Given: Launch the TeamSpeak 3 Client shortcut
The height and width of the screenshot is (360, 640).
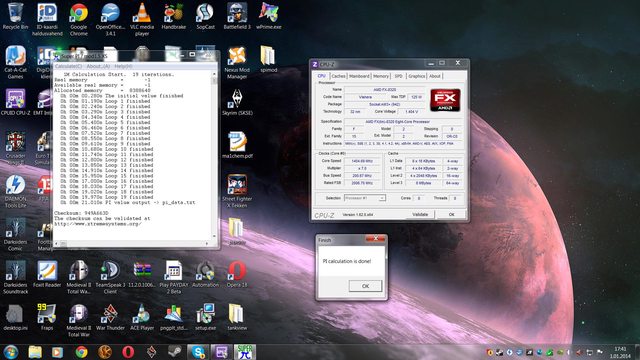Looking at the screenshot, I should click(110, 277).
